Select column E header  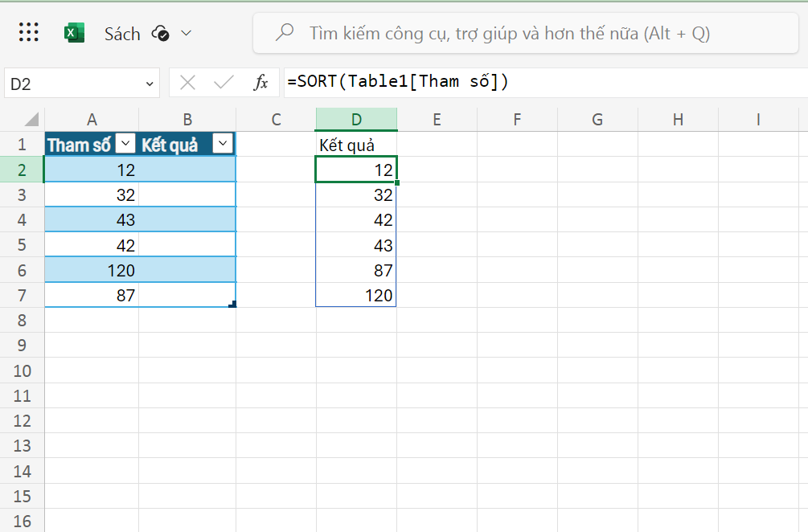(437, 120)
